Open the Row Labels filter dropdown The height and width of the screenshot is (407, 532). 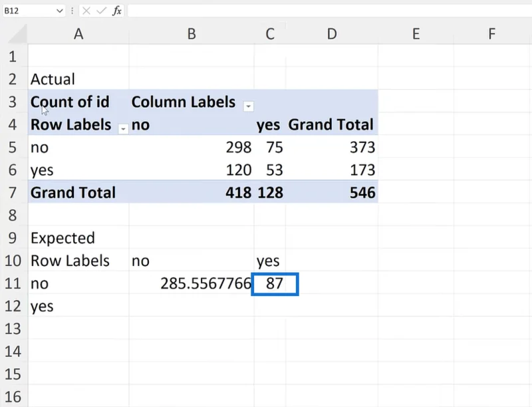tap(123, 129)
